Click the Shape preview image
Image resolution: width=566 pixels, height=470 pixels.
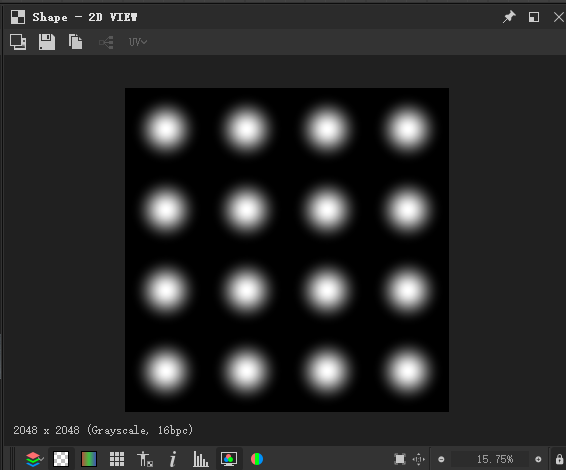(287, 250)
